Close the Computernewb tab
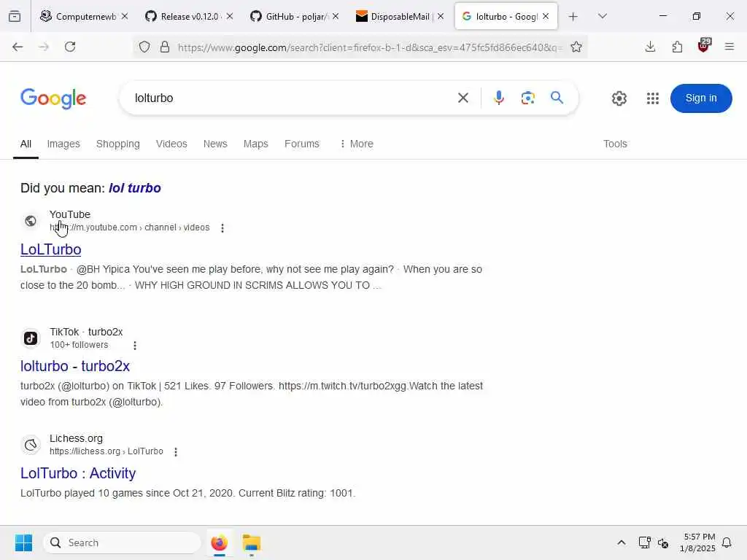 tap(124, 16)
